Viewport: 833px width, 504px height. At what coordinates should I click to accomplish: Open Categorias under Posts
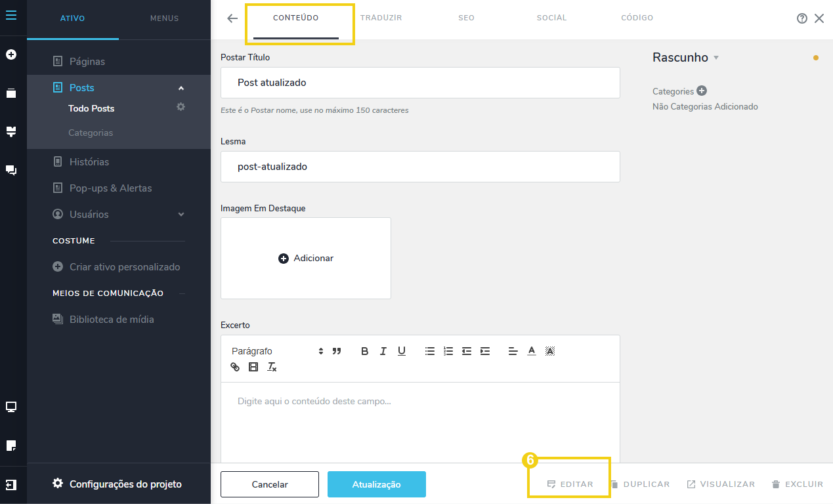click(x=91, y=133)
